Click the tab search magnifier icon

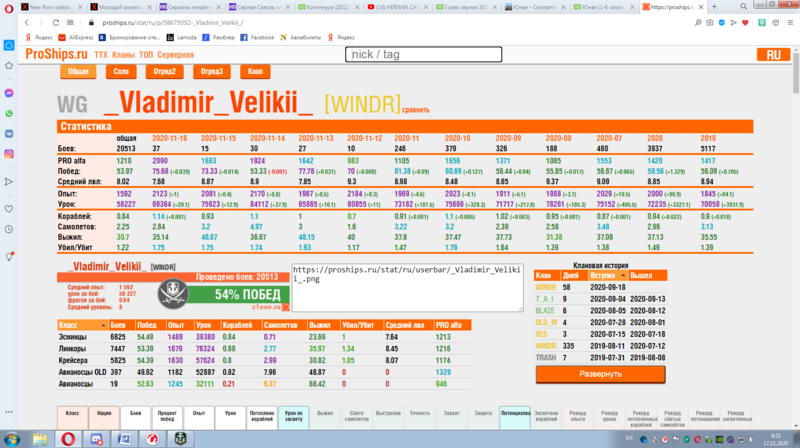click(743, 7)
